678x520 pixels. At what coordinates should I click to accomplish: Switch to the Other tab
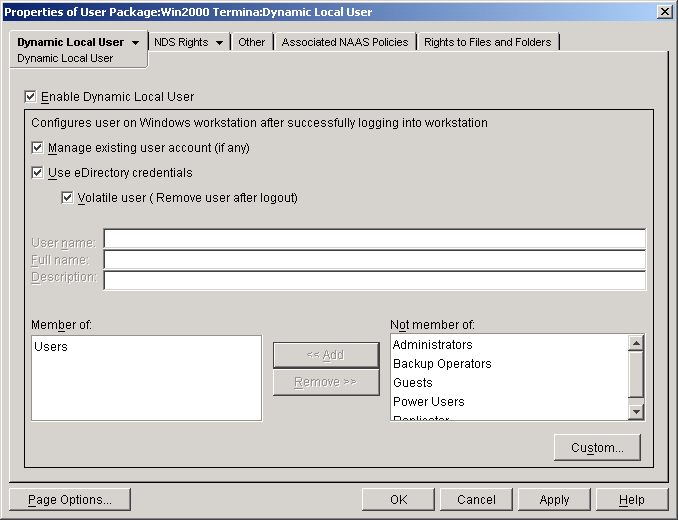pos(252,42)
